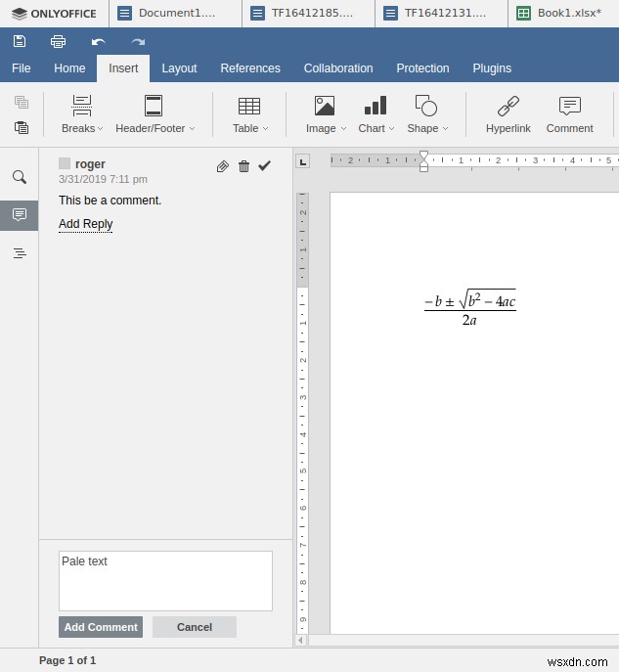Click the Add Reply link
This screenshot has height=672, width=619.
[85, 224]
